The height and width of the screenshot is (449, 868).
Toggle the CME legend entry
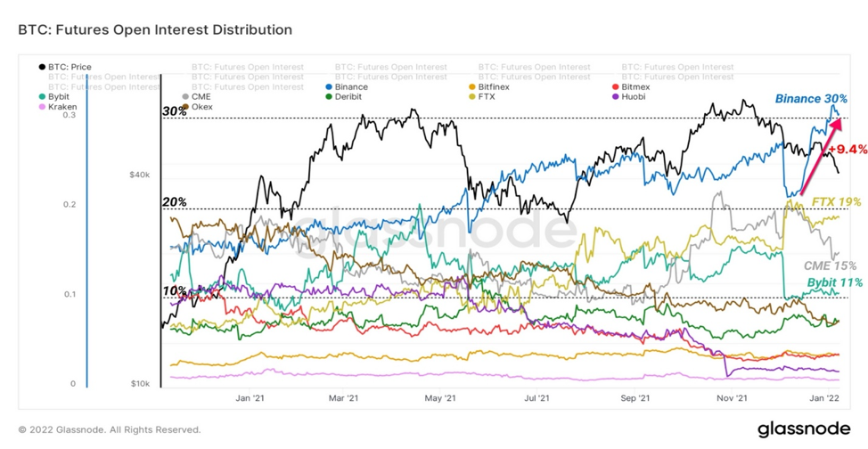(x=197, y=97)
